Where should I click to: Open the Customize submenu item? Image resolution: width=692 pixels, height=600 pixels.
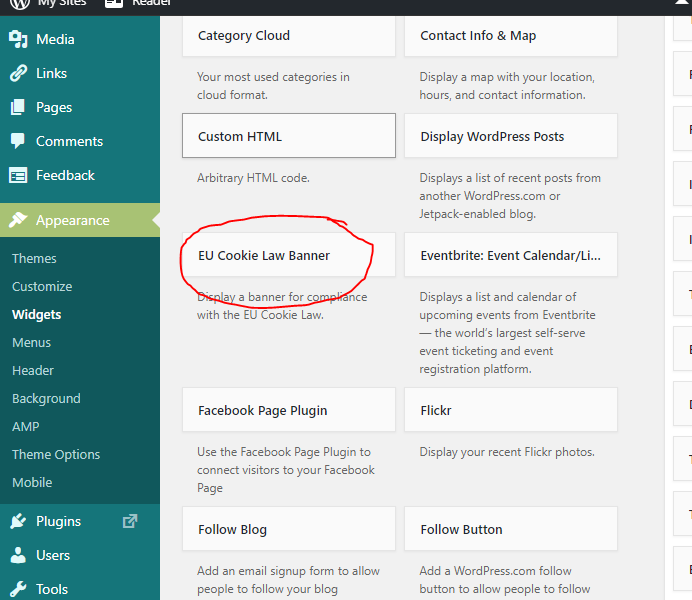click(42, 286)
